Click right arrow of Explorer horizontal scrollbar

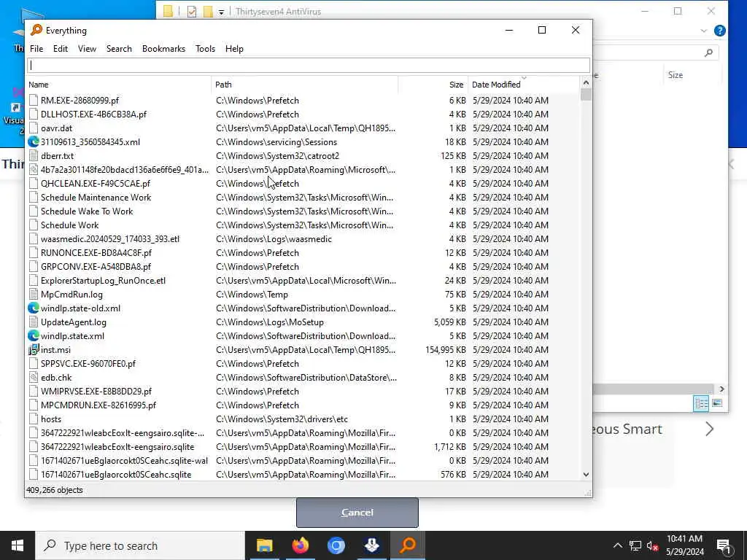(721, 389)
